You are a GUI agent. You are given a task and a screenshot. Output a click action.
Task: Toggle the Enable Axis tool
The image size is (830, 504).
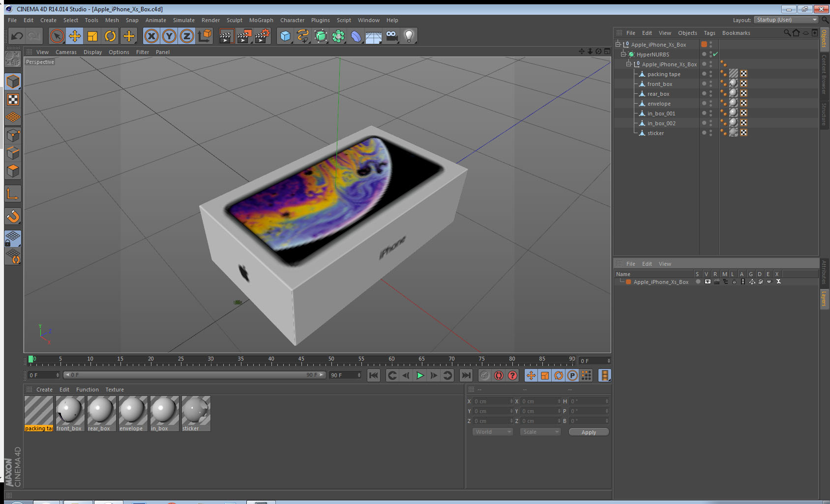tap(13, 194)
